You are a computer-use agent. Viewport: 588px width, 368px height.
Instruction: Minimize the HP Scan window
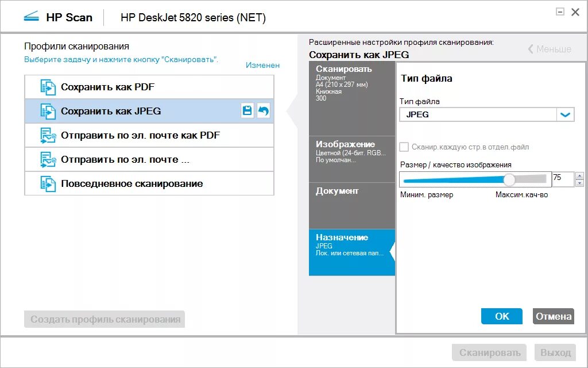coord(560,12)
